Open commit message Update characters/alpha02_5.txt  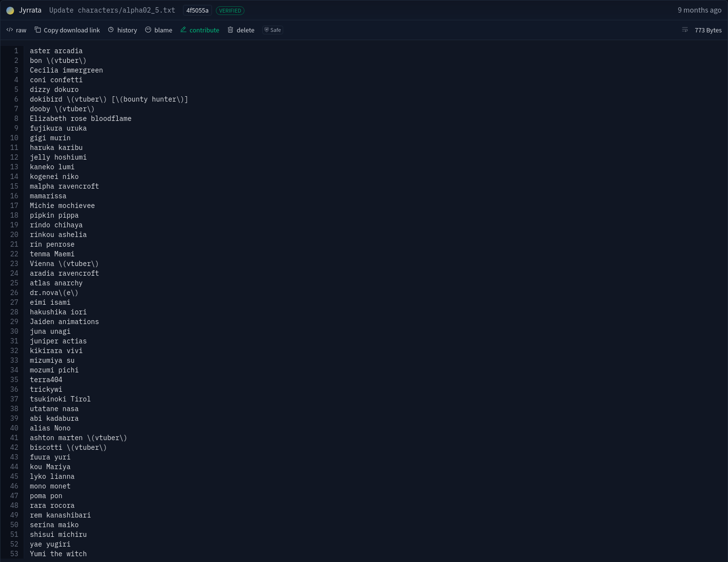click(112, 10)
